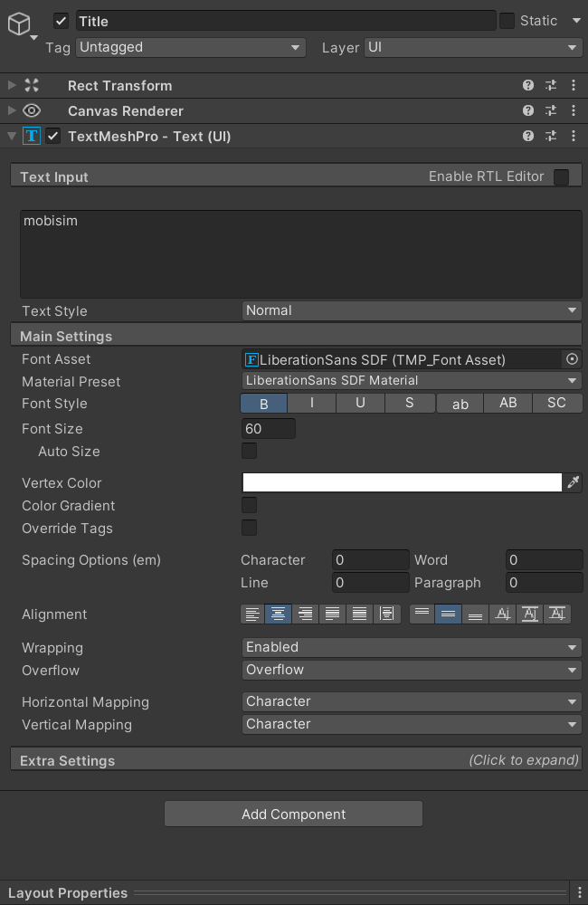Open the Vertical Mapping dropdown
The width and height of the screenshot is (588, 905).
[412, 724]
